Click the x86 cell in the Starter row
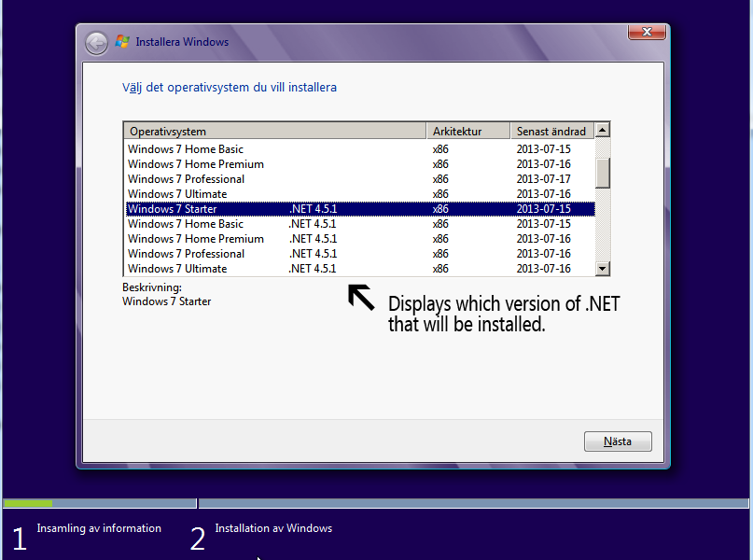 pyautogui.click(x=440, y=209)
